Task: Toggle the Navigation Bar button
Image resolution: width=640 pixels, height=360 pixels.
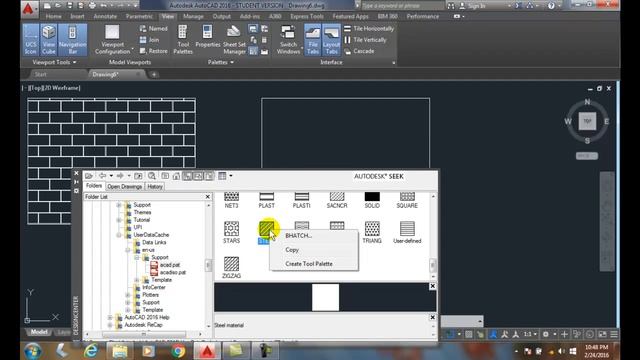Action: click(x=73, y=40)
